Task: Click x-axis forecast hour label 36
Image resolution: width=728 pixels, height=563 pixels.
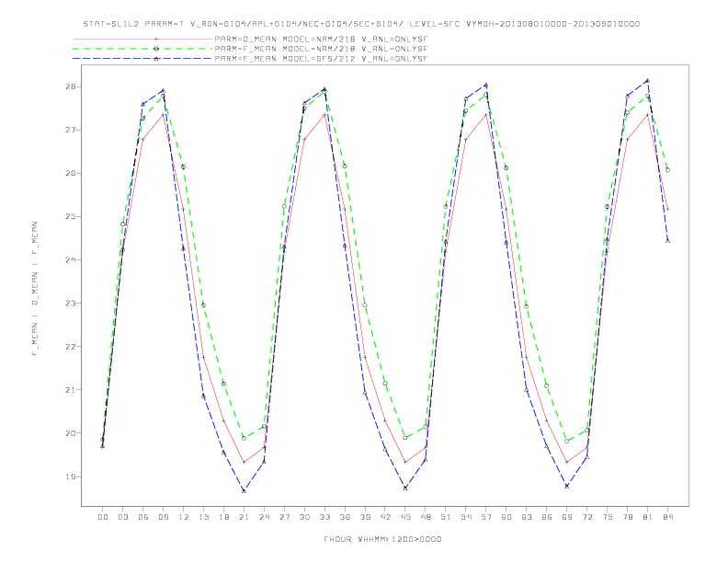Action: tap(345, 517)
